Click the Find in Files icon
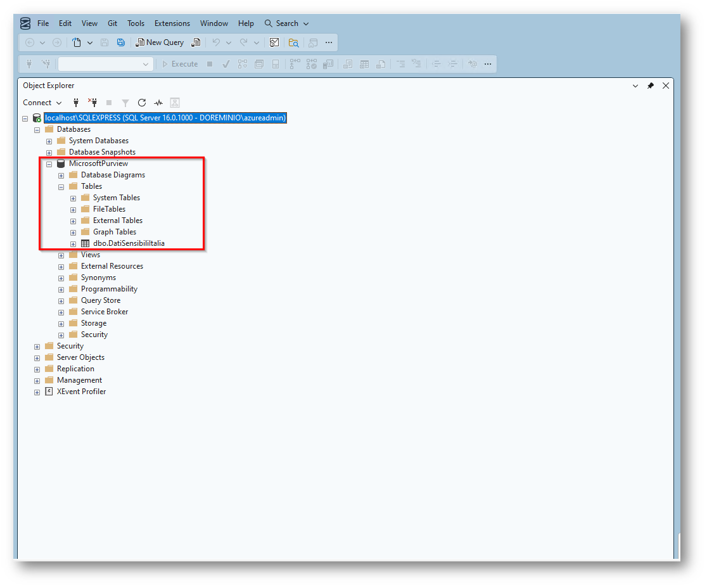 click(x=293, y=42)
